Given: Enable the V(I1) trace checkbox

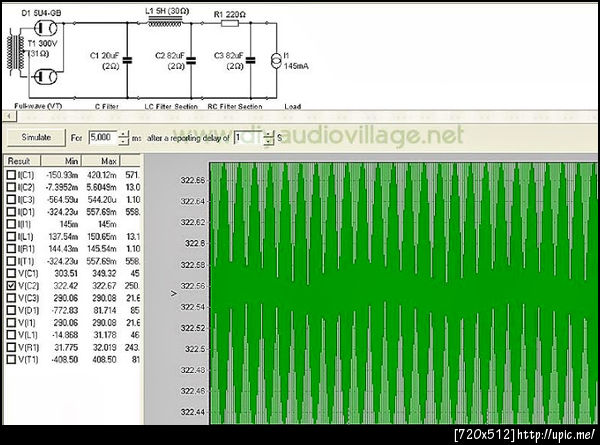Looking at the screenshot, I should click(11, 323).
